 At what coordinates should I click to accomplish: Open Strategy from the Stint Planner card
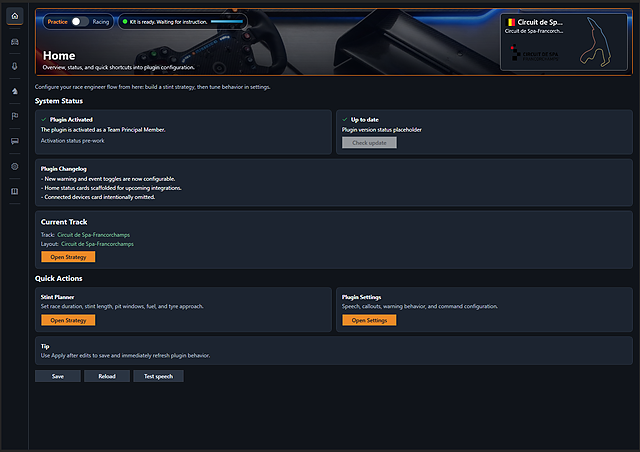68,320
